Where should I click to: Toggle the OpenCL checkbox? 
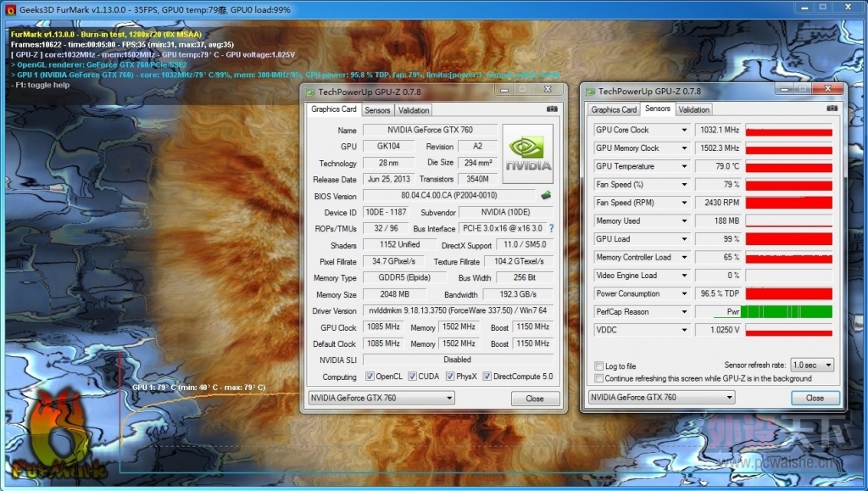click(370, 377)
